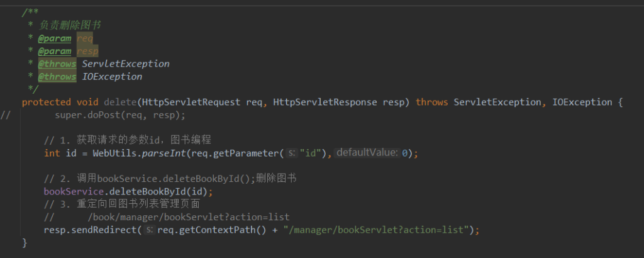
Task: Click bookService at the start of the deleteBookById call
Action: (x=71, y=191)
